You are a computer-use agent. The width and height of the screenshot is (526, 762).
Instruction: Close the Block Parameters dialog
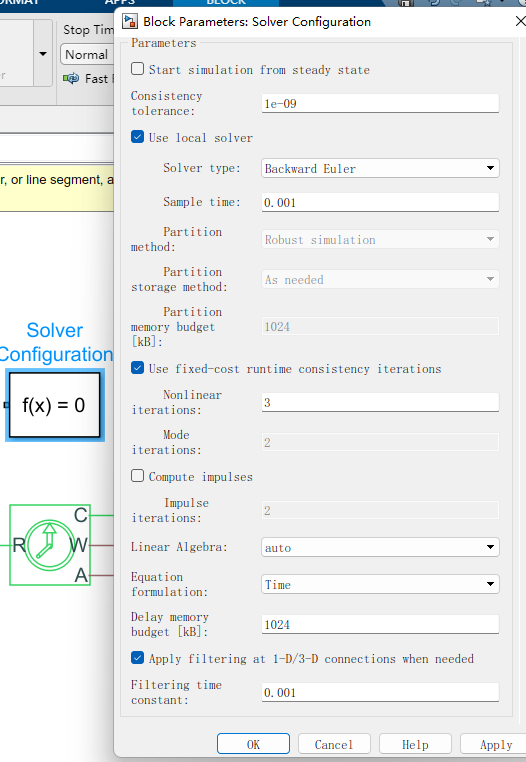[x=520, y=21]
